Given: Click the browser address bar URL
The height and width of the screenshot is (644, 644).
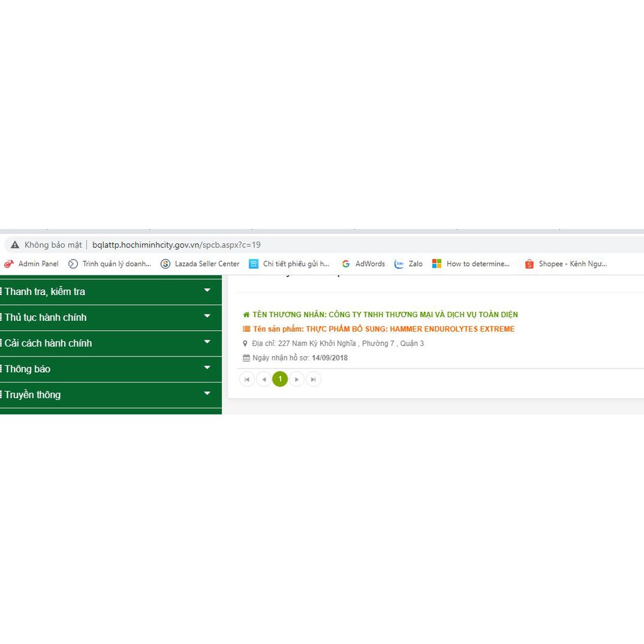Looking at the screenshot, I should click(176, 245).
